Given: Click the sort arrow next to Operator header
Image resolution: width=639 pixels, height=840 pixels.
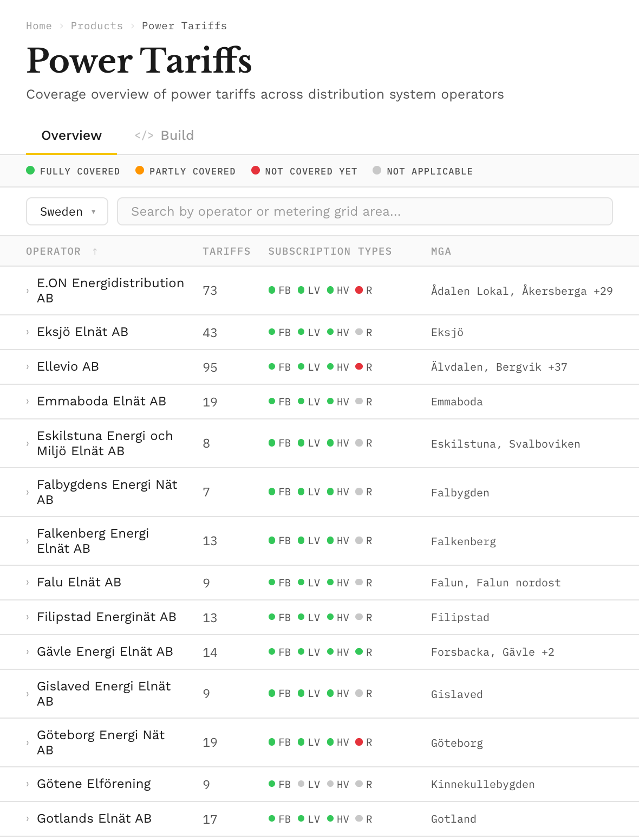Looking at the screenshot, I should coord(95,251).
